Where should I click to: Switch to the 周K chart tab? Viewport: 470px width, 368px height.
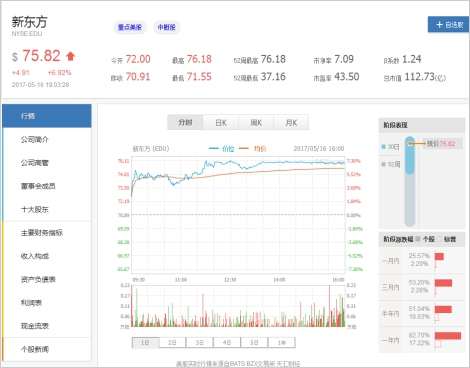click(256, 123)
